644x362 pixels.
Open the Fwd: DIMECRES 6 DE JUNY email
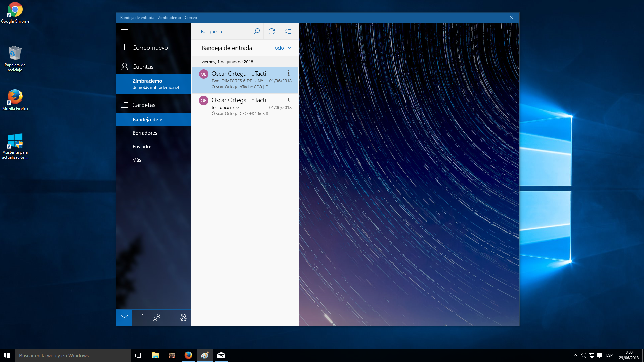click(x=245, y=80)
